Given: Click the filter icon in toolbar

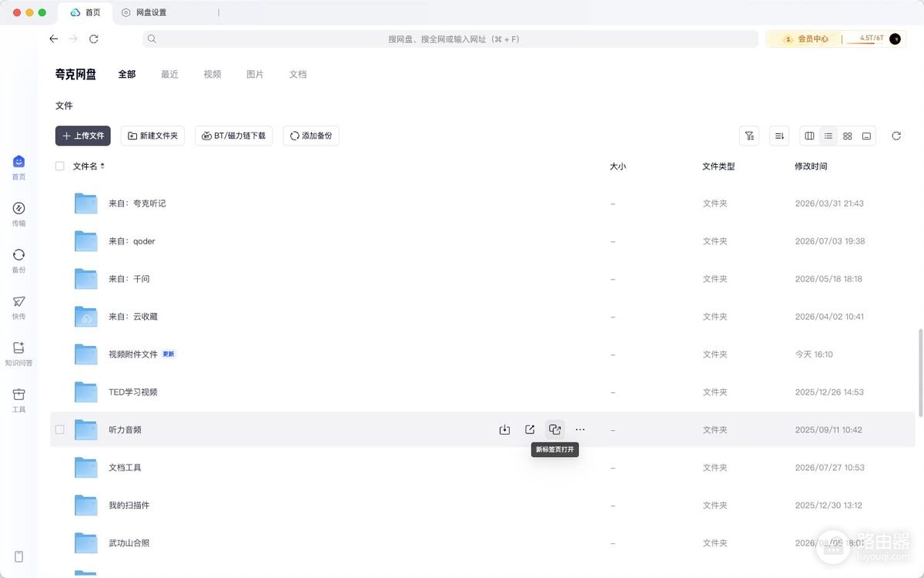Looking at the screenshot, I should pyautogui.click(x=749, y=136).
